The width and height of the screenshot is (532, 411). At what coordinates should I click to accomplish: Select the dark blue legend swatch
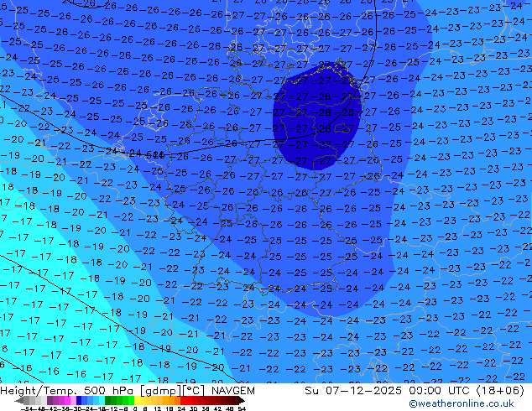click(79, 400)
